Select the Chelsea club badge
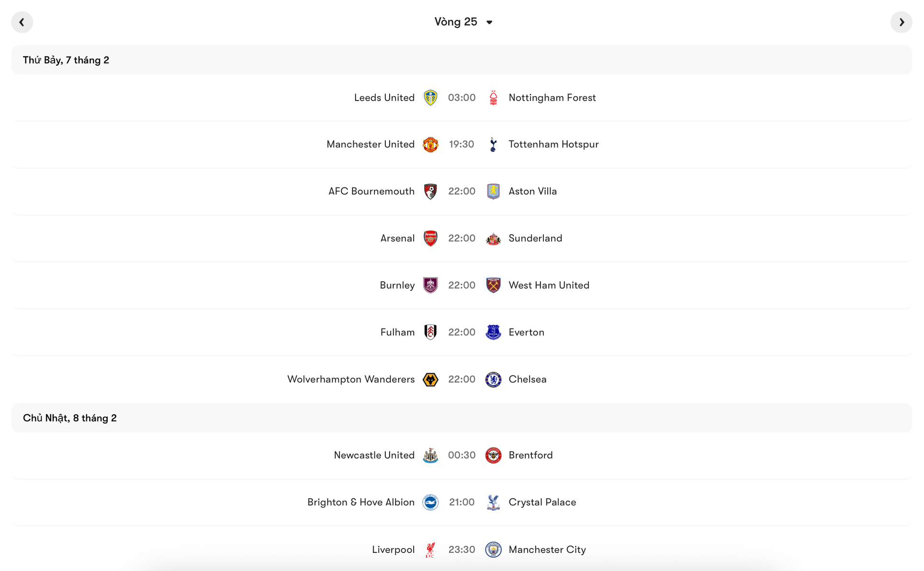 [x=493, y=379]
